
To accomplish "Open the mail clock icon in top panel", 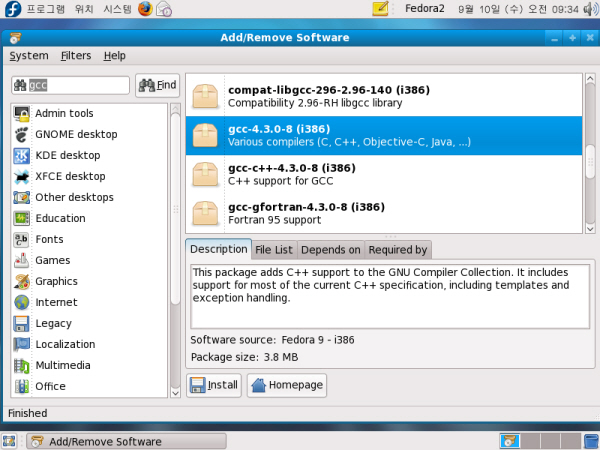I will pos(164,9).
